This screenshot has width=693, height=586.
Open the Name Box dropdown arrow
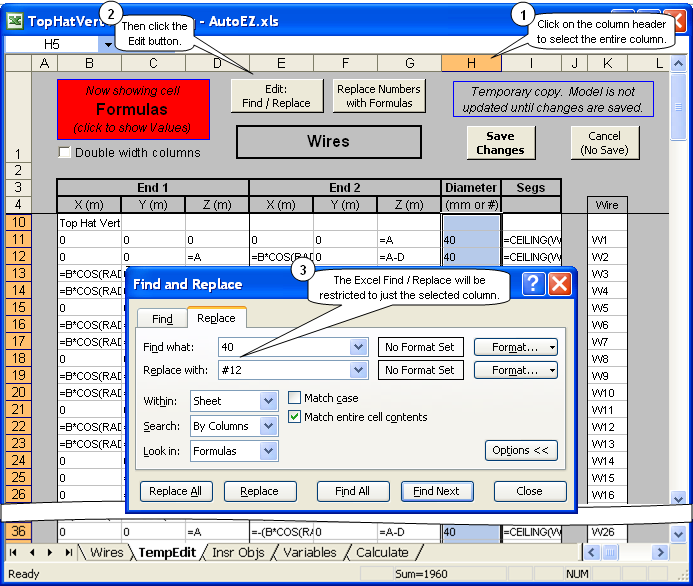click(108, 45)
